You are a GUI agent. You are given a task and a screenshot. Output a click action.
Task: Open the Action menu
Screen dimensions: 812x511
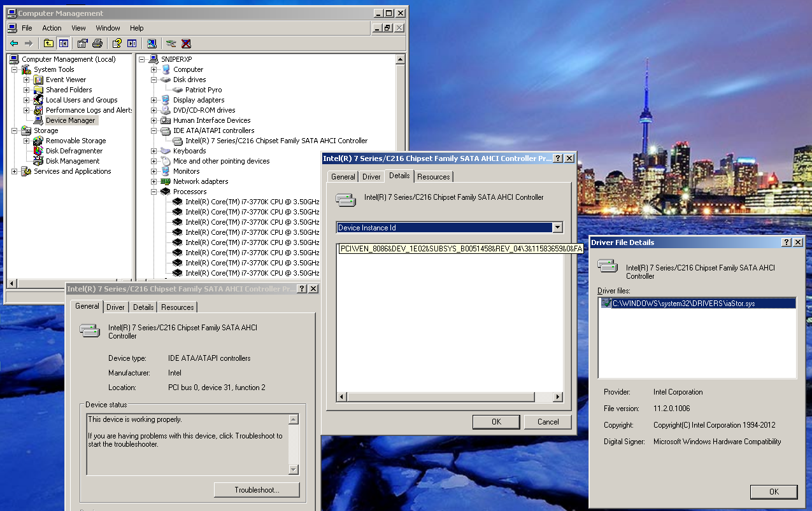52,28
